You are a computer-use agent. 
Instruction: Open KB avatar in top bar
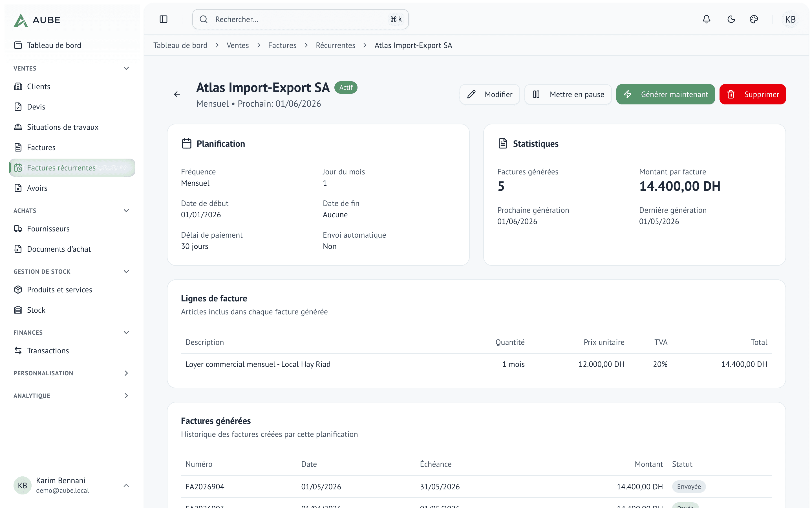pyautogui.click(x=790, y=19)
